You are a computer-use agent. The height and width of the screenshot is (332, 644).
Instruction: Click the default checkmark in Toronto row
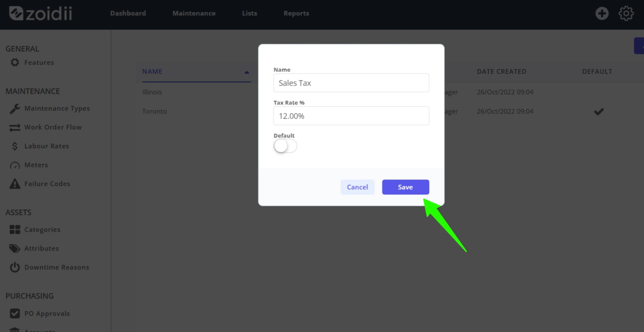599,111
